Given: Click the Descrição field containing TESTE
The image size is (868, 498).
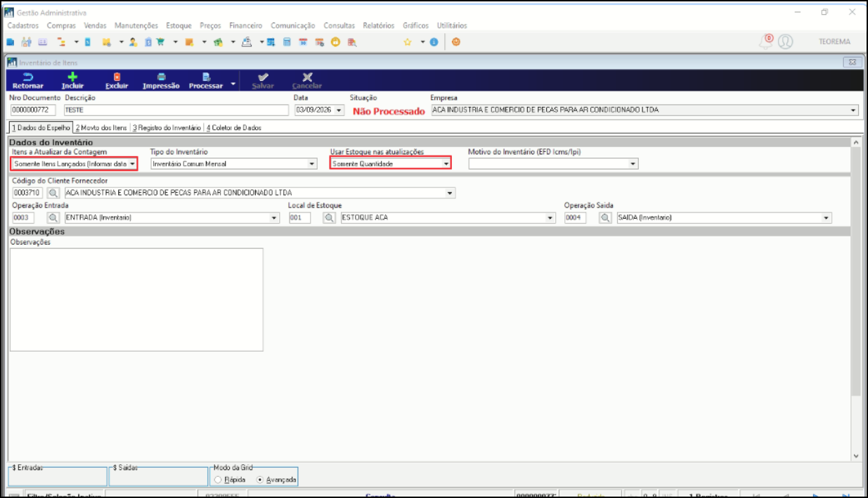Looking at the screenshot, I should 176,110.
